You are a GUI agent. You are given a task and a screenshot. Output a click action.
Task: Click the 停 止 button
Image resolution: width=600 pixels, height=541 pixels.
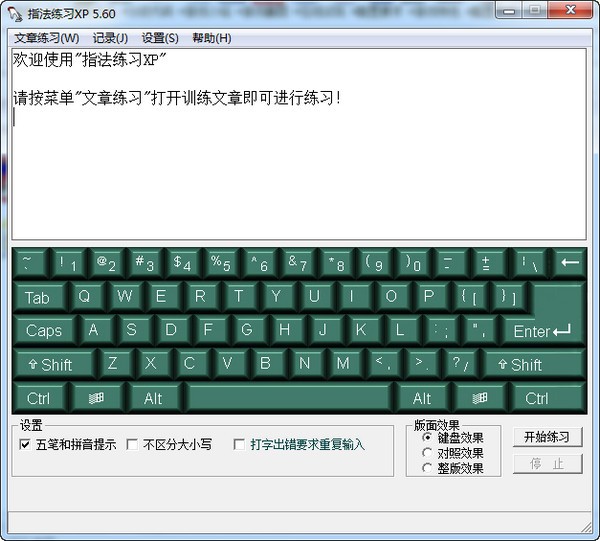(x=548, y=464)
